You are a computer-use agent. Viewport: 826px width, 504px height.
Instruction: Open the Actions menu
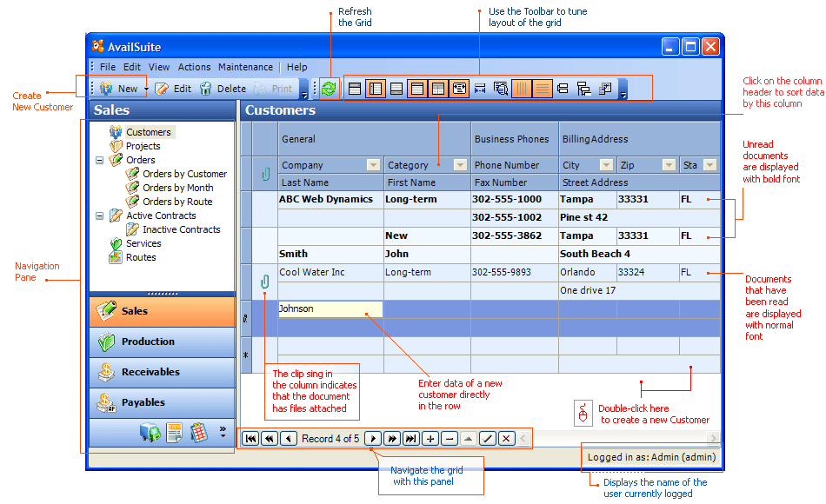click(x=194, y=67)
